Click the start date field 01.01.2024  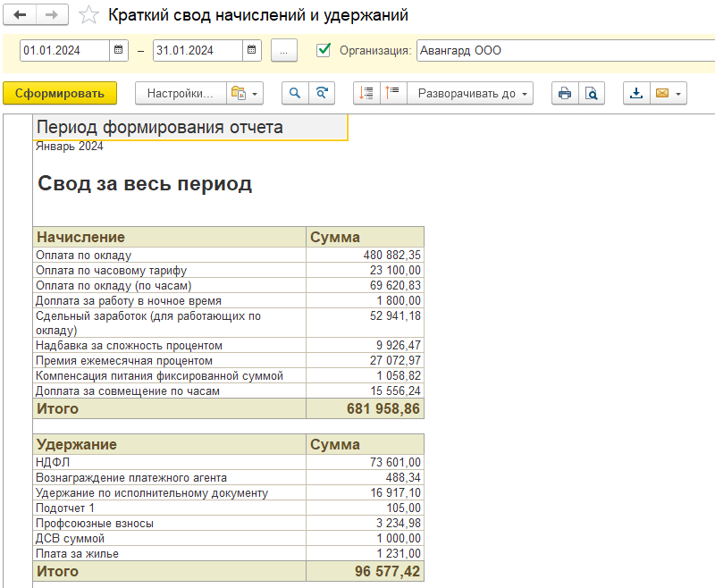coord(64,50)
